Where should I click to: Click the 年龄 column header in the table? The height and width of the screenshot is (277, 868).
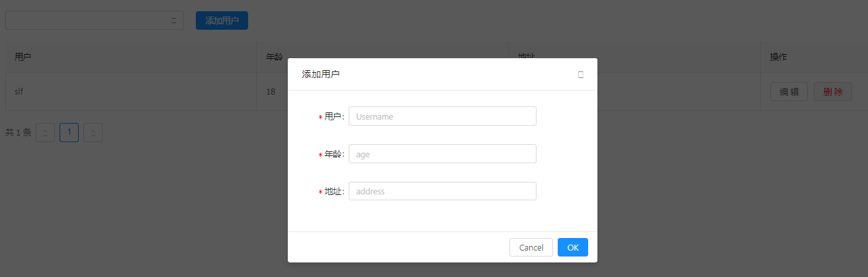[x=274, y=58]
